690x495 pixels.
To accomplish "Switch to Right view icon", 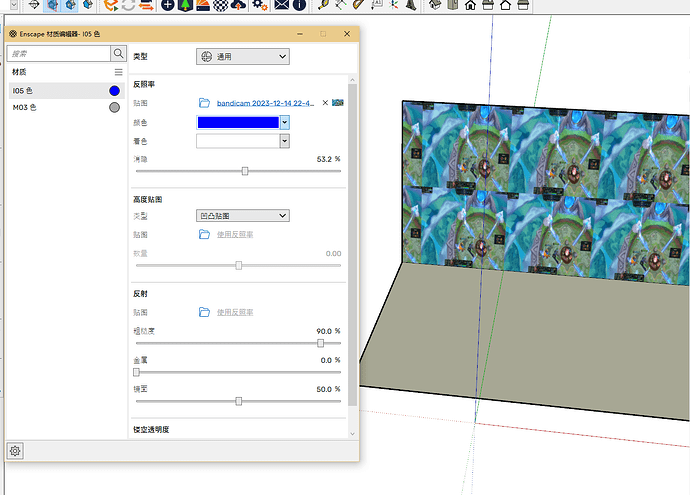I will [488, 5].
